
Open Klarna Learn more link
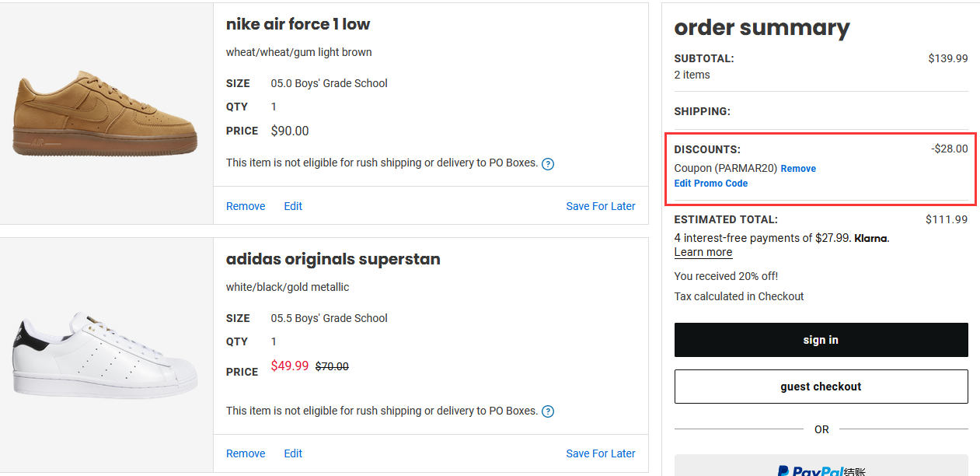pos(703,252)
